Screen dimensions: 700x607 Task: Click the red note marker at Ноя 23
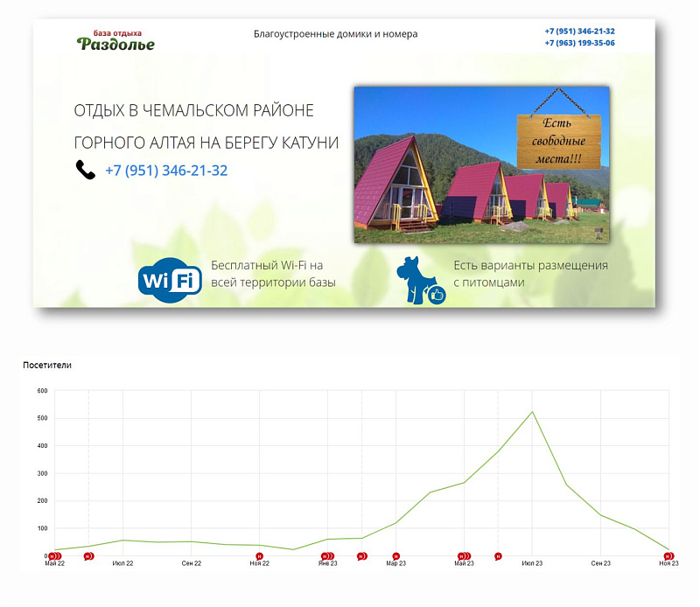(x=668, y=556)
